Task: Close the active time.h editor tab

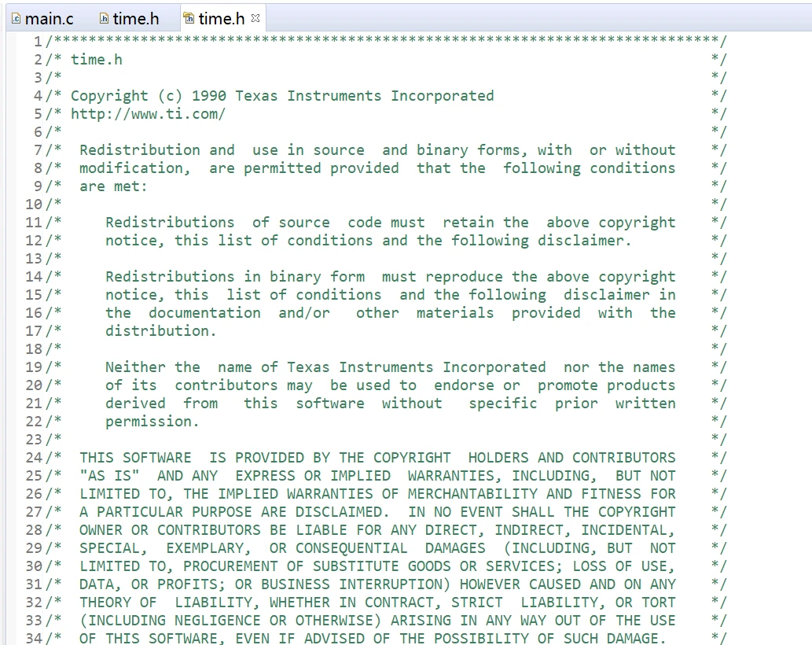Action: click(255, 18)
